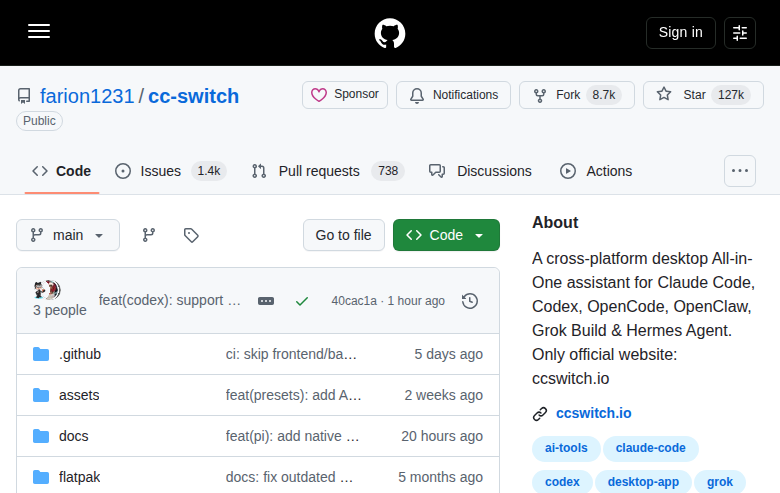Click the assets folder icon
This screenshot has height=493, width=780.
(x=41, y=395)
